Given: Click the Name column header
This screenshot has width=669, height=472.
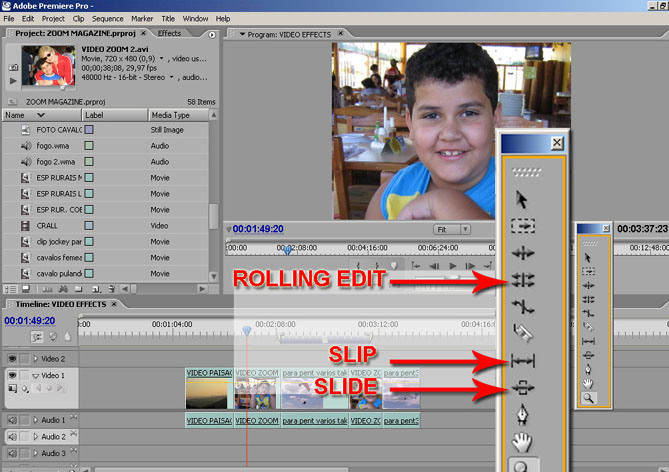Looking at the screenshot, I should [x=15, y=115].
